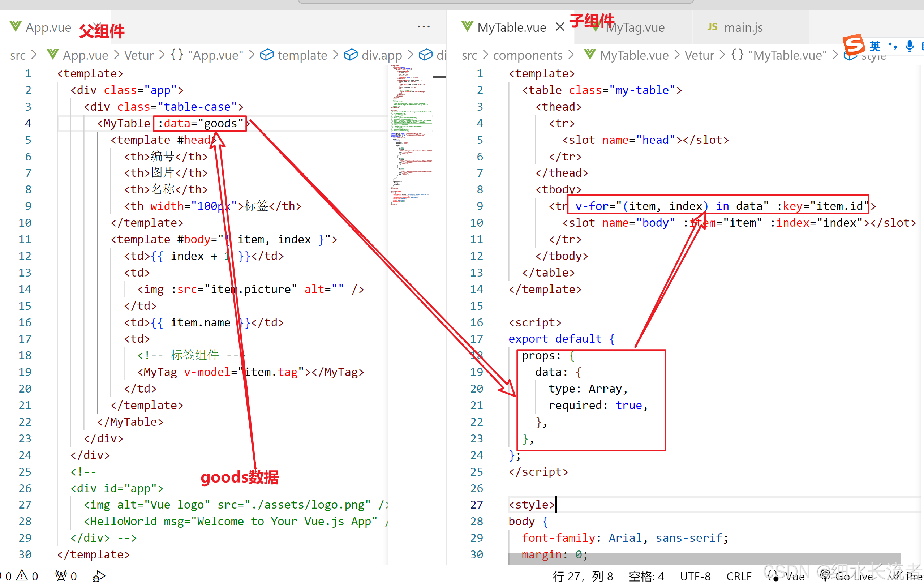Click CRLF line ending selector
Screen dimensions: 924x587
click(739, 576)
